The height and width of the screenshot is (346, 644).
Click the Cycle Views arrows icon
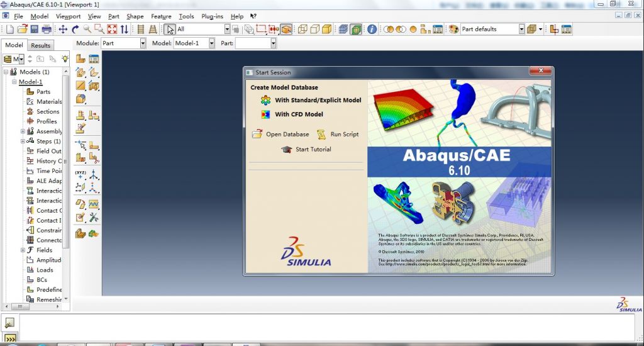tap(124, 29)
